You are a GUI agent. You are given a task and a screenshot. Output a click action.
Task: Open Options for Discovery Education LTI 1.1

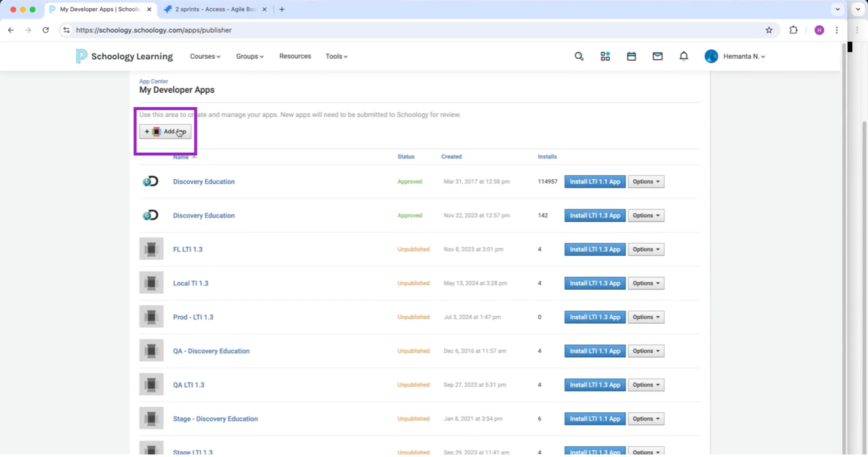click(646, 182)
